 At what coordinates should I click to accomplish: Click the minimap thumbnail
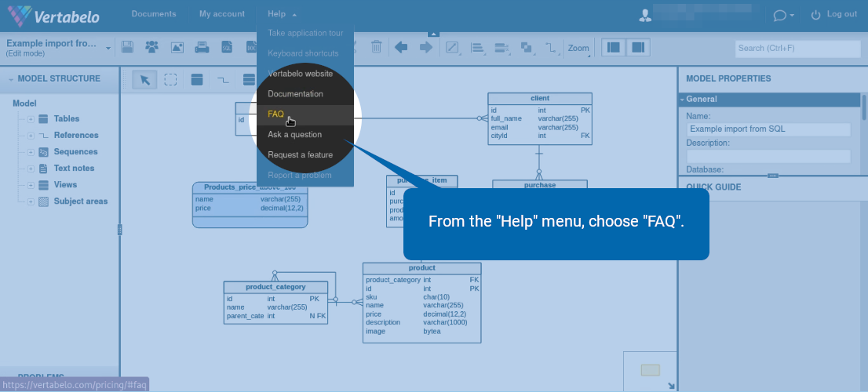[651, 370]
